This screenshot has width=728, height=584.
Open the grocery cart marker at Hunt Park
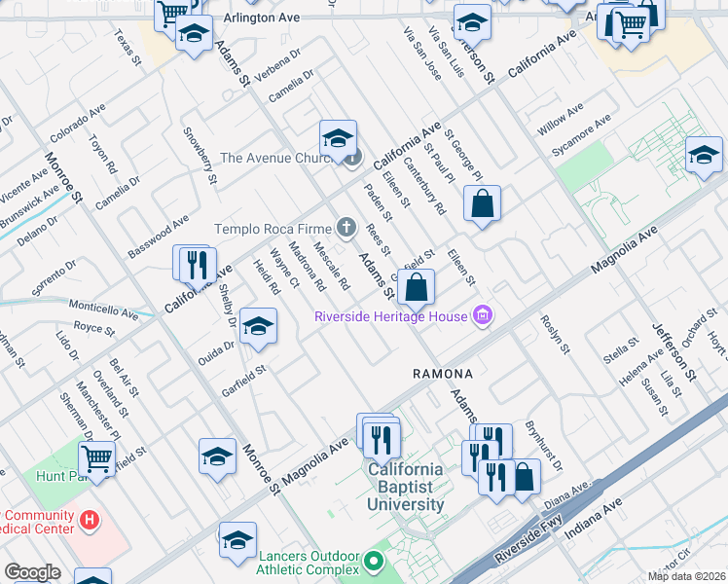point(96,459)
